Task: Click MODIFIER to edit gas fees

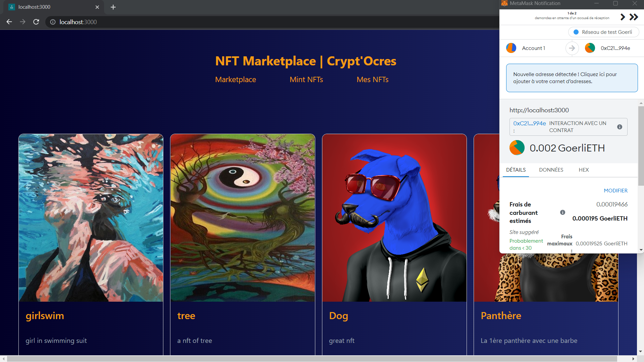Action: pos(615,190)
